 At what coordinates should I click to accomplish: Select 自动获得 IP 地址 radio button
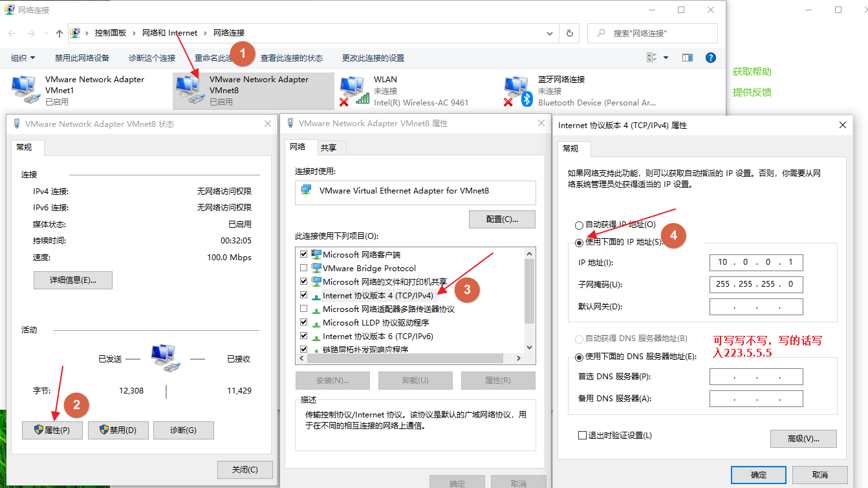579,225
